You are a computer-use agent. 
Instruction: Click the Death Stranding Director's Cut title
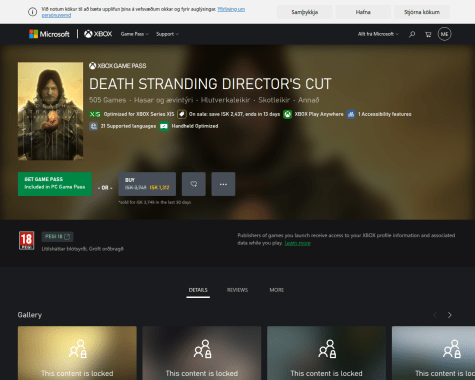point(210,84)
